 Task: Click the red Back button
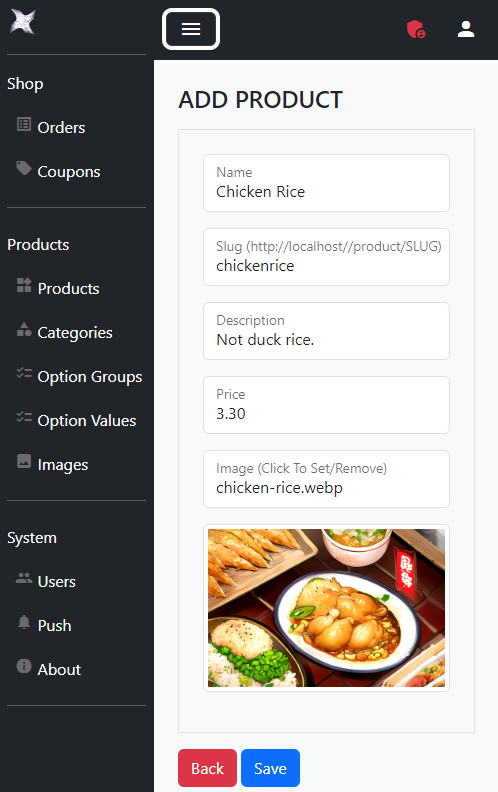coord(207,768)
